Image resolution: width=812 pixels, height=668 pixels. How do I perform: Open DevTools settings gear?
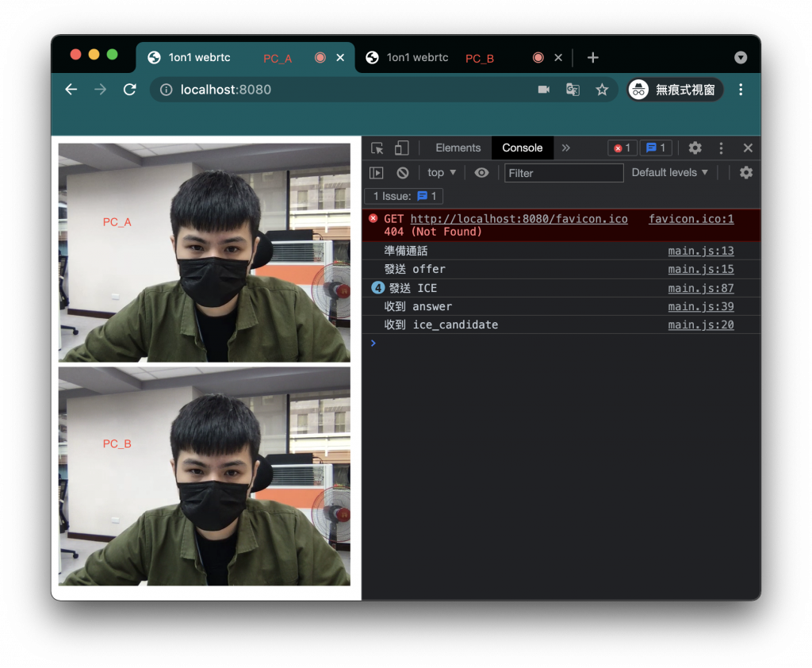[x=695, y=148]
